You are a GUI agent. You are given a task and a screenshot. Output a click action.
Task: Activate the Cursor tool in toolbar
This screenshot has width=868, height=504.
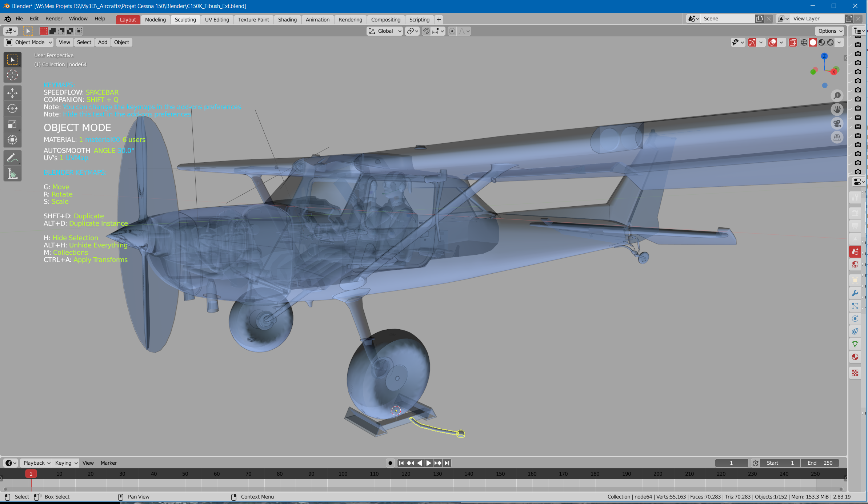point(12,75)
